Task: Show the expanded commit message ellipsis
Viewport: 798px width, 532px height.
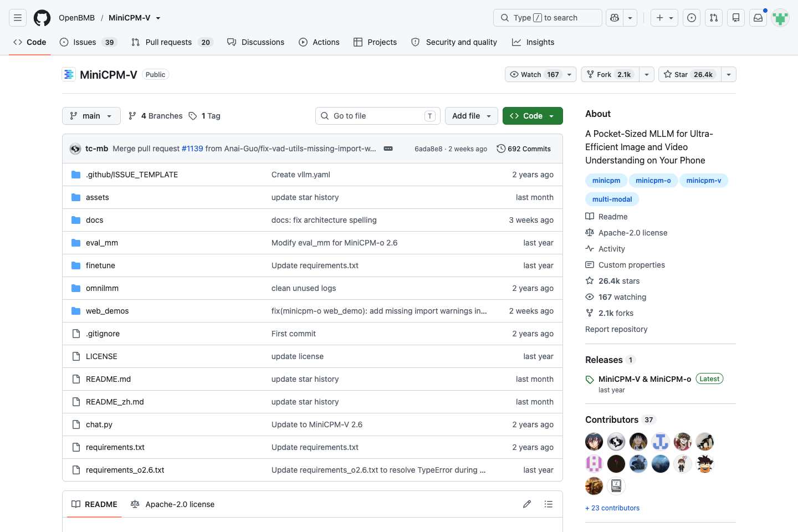Action: [388, 149]
